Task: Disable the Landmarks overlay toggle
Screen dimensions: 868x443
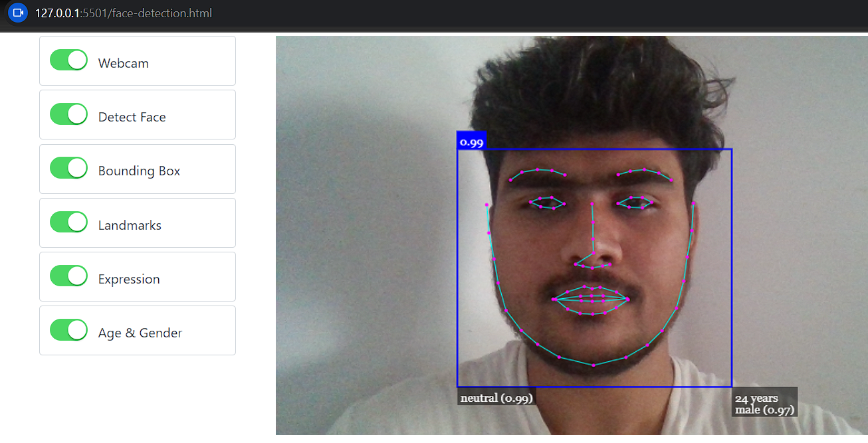Action: (x=68, y=221)
